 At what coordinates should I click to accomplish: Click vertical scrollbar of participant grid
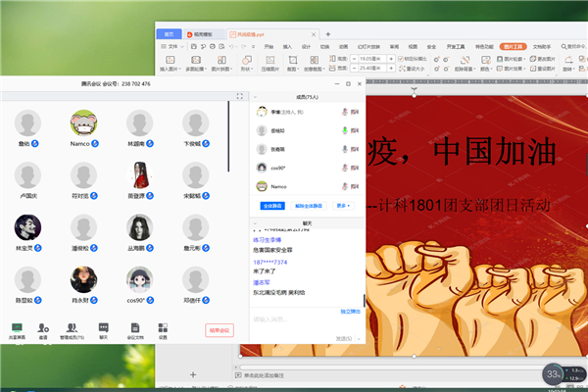(228, 137)
